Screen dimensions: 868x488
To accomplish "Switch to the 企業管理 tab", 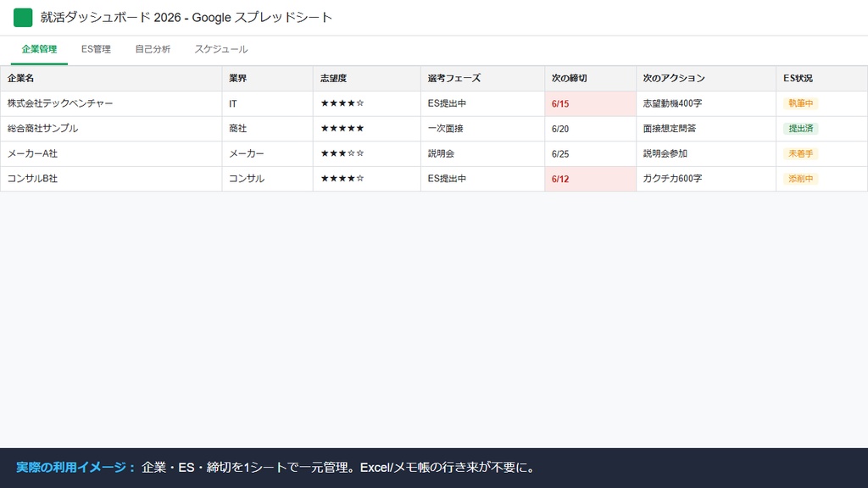I will (x=39, y=49).
